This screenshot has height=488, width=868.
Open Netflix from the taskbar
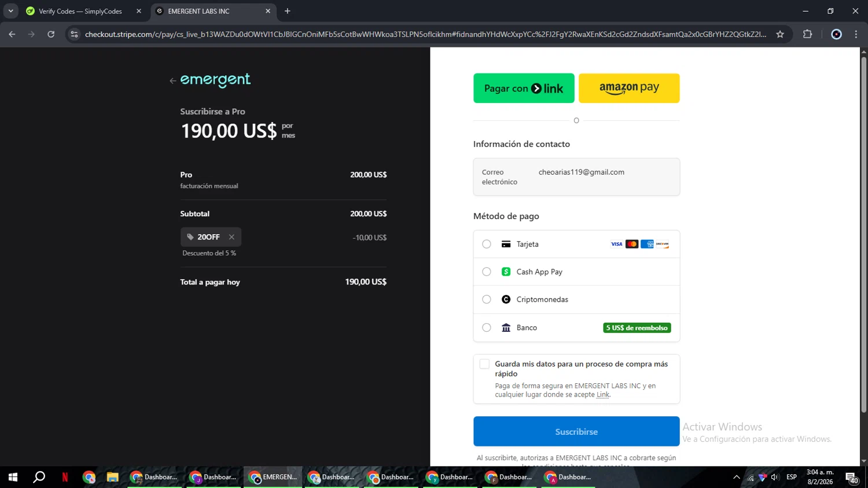pos(65,477)
